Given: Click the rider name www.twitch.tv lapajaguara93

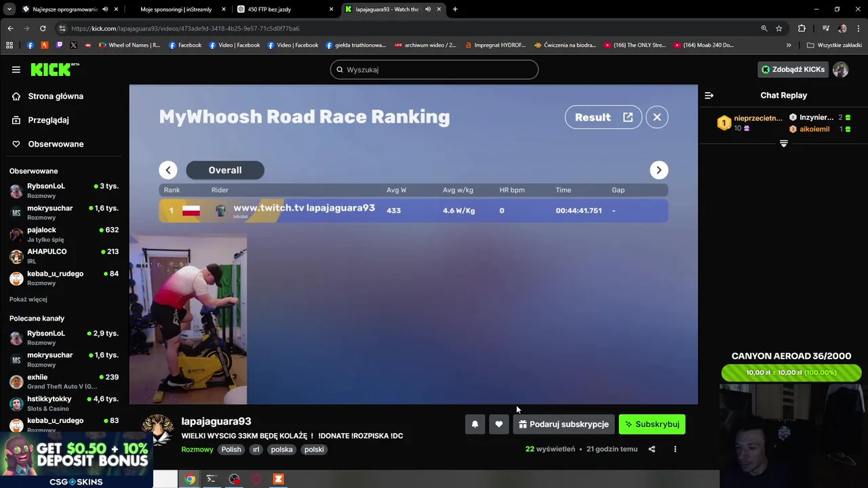Looking at the screenshot, I should click(304, 208).
